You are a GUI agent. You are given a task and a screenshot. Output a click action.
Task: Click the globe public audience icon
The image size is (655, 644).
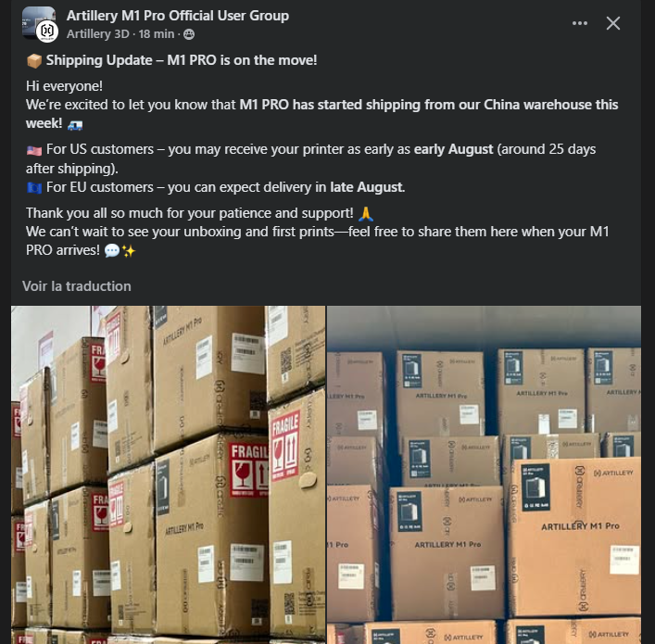[x=189, y=34]
